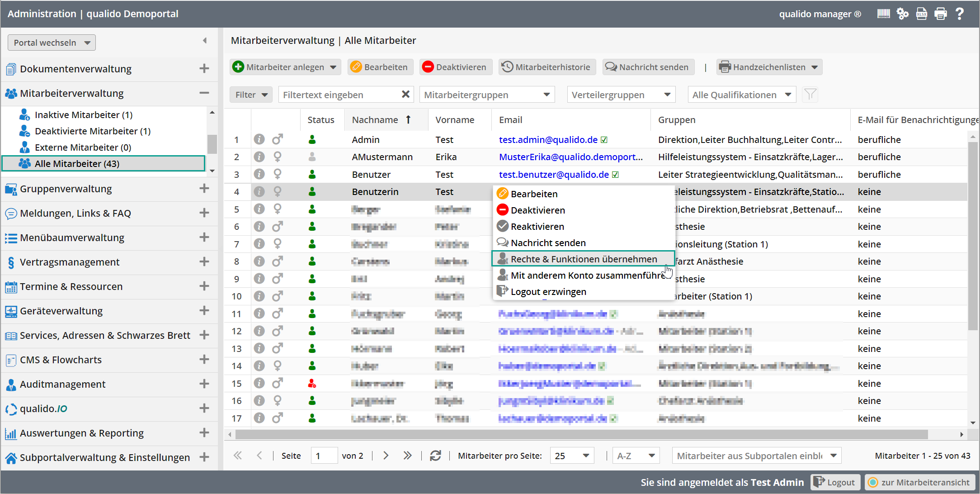Open the barcode scanner icon in header
The height and width of the screenshot is (494, 980).
(883, 14)
